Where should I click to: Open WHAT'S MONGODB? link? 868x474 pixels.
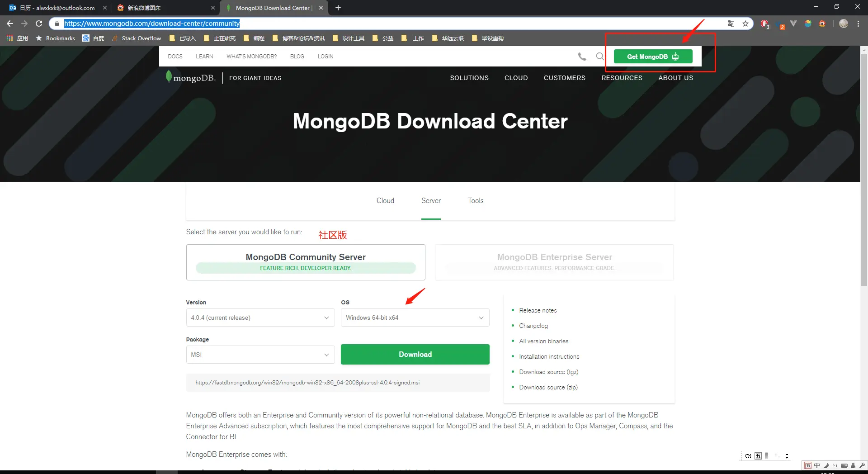251,57
